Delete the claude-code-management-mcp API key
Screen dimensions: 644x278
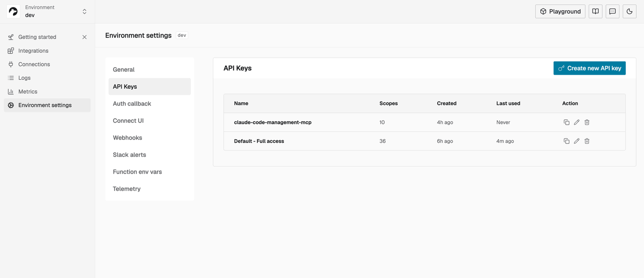(x=587, y=122)
